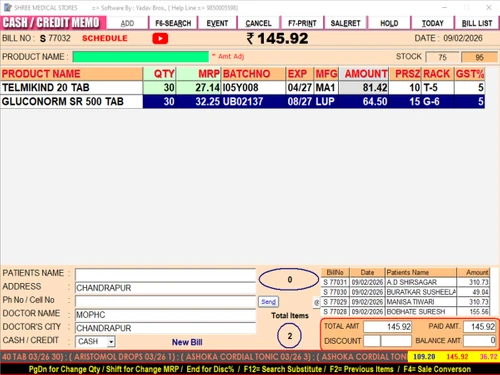
Task: Click the SCHEDULE label
Action: pyautogui.click(x=105, y=38)
